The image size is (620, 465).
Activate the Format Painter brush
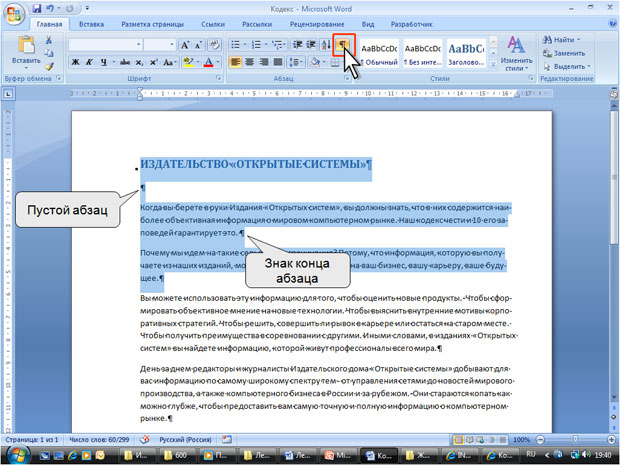coord(49,66)
